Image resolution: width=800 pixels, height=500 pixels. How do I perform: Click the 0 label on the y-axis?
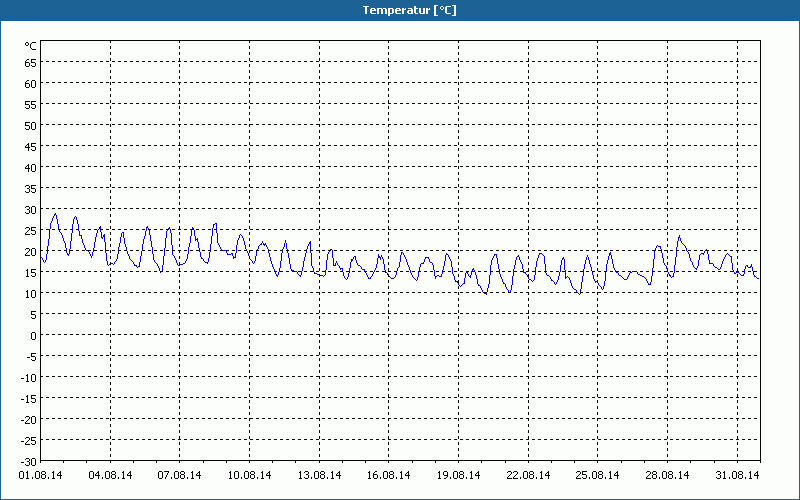(x=33, y=335)
